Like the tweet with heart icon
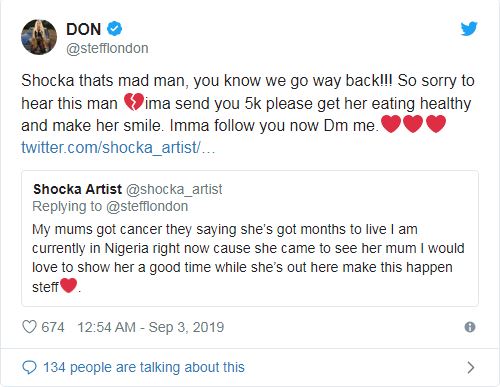 (29, 327)
